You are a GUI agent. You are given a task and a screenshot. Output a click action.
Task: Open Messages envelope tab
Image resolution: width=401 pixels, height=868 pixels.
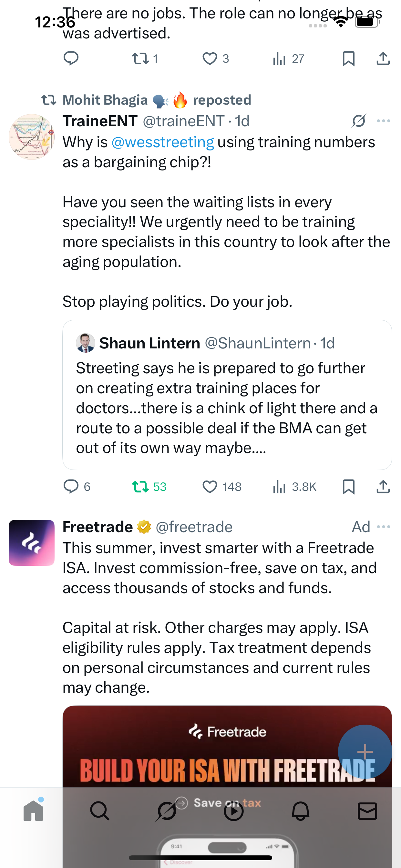coord(367,811)
